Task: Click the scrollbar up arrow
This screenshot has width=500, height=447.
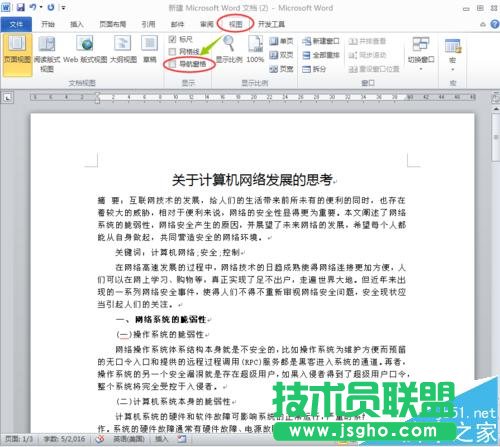Action: pos(496,108)
